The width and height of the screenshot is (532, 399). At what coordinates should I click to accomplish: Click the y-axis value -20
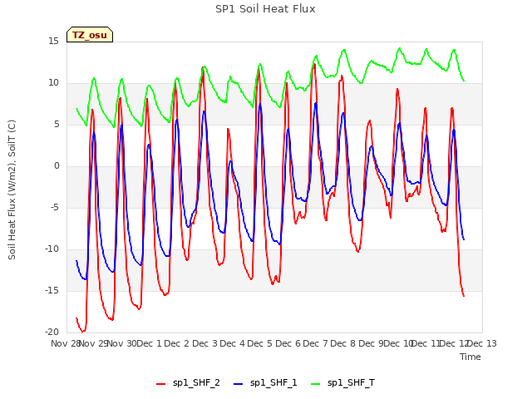(52, 332)
